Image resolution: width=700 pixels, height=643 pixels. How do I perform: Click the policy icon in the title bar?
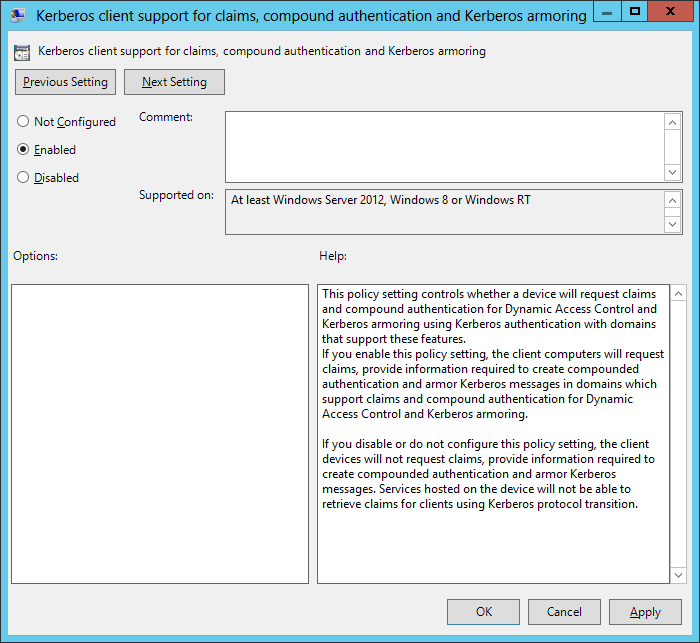[x=18, y=16]
